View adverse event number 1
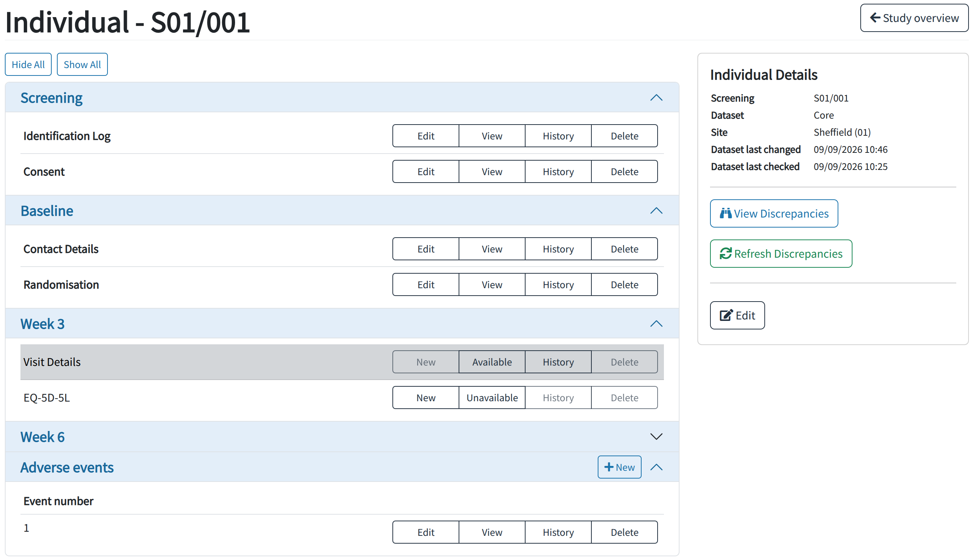The image size is (973, 560). (492, 532)
